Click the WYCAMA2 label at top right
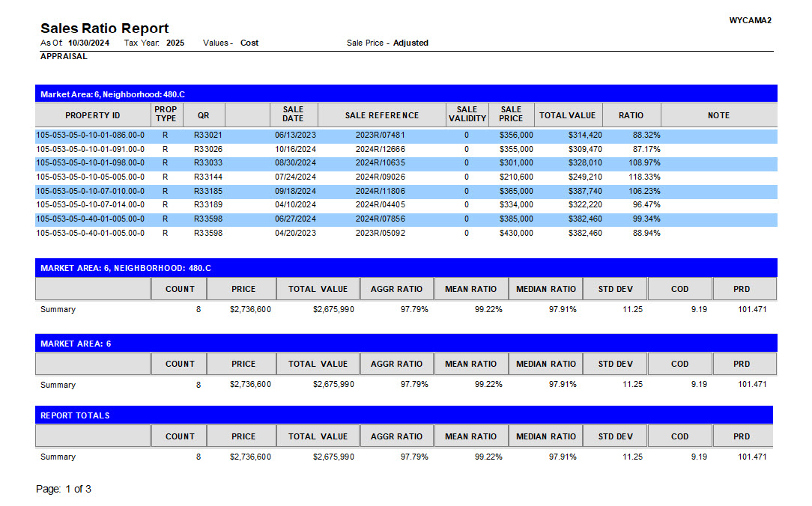812x506 pixels. [750, 20]
